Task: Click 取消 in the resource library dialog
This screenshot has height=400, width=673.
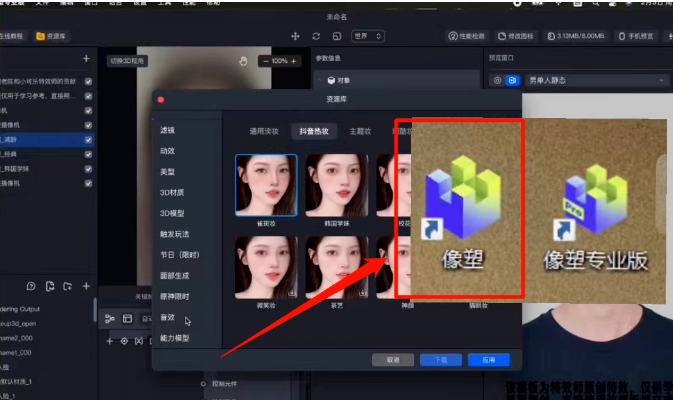Action: click(x=393, y=360)
